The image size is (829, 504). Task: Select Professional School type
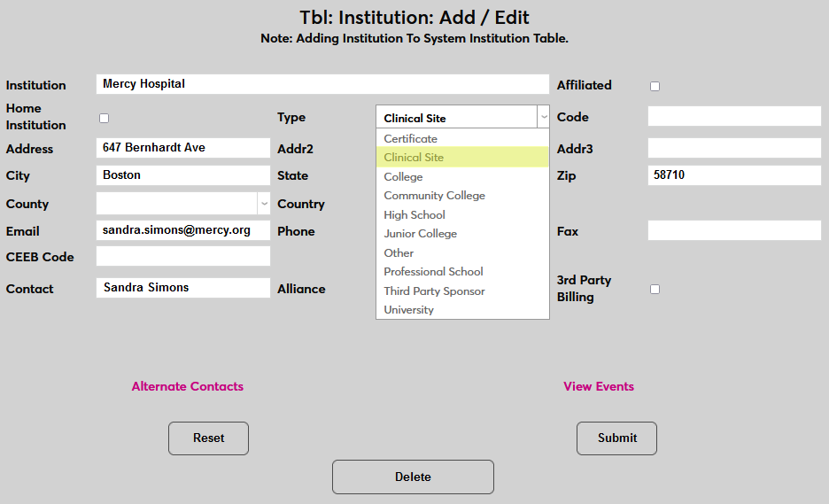click(434, 272)
